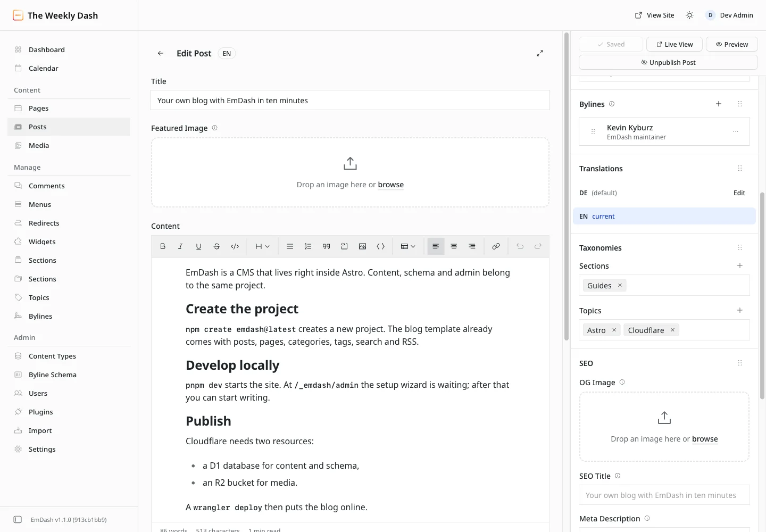The width and height of the screenshot is (766, 532).
Task: Add a section with plus icon
Action: click(x=740, y=265)
